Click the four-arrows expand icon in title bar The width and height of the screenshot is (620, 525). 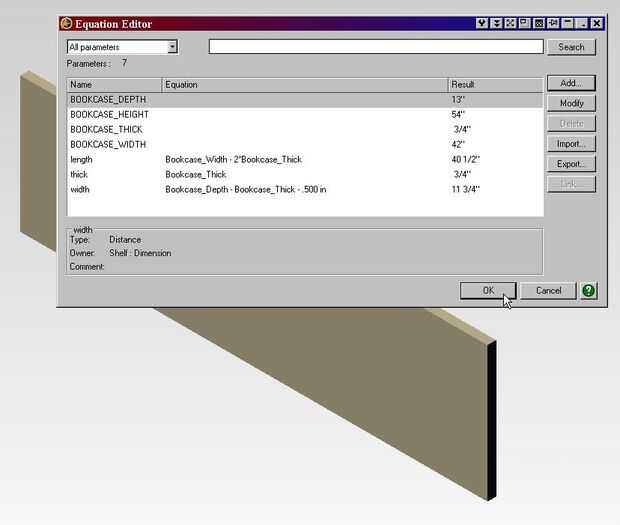point(510,23)
